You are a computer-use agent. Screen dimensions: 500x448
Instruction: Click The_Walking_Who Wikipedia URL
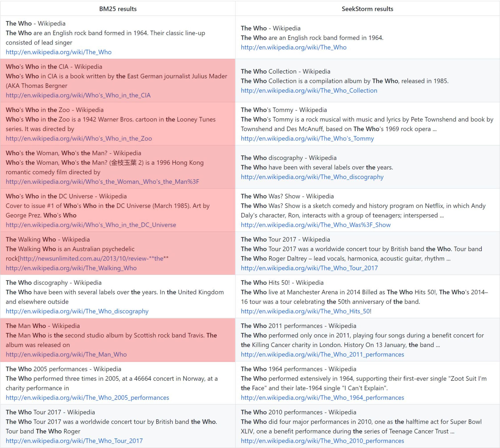coord(71,268)
